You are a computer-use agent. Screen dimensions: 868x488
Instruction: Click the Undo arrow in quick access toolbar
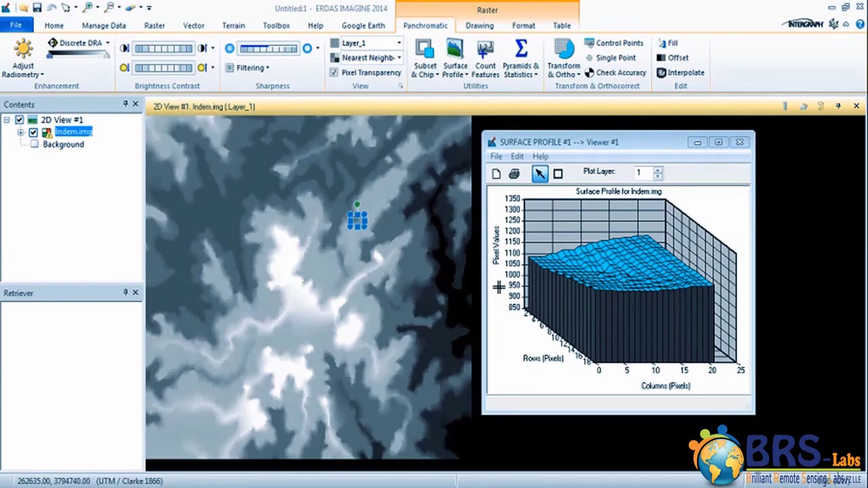coord(50,7)
